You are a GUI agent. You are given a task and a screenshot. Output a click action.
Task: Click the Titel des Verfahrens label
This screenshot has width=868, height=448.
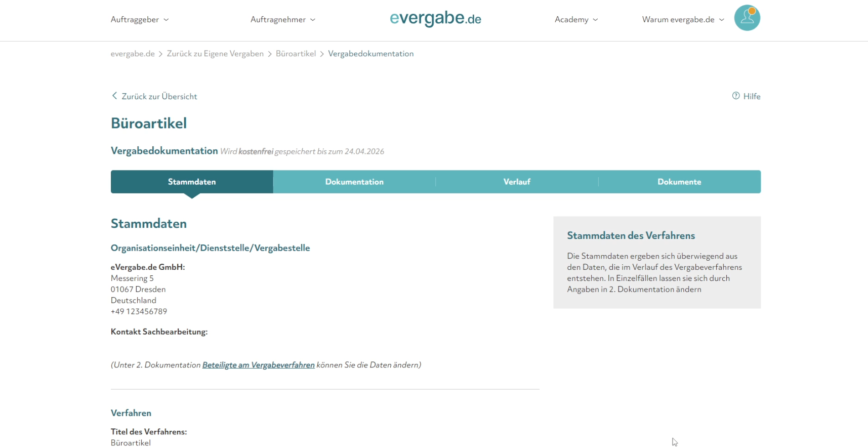pos(149,432)
